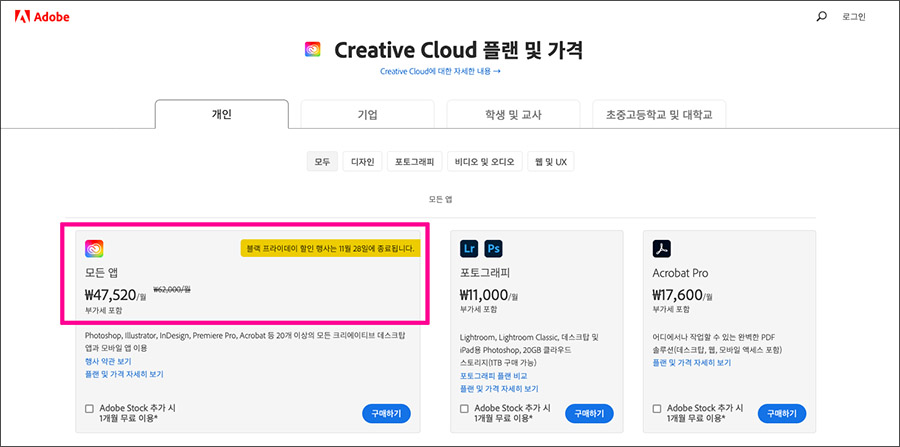
Task: Switch to the 학생 및 교사 tab
Action: click(x=513, y=114)
